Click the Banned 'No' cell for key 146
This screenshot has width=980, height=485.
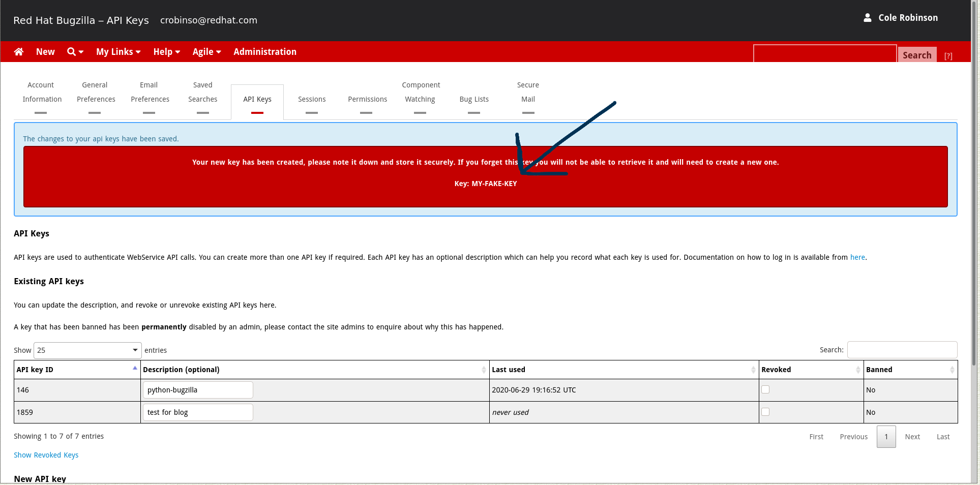click(x=910, y=390)
